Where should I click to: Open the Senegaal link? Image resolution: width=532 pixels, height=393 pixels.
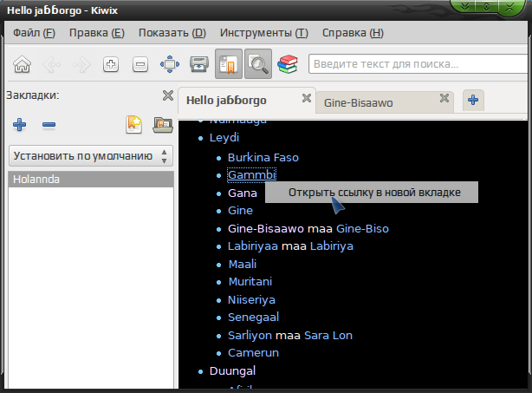[254, 318]
